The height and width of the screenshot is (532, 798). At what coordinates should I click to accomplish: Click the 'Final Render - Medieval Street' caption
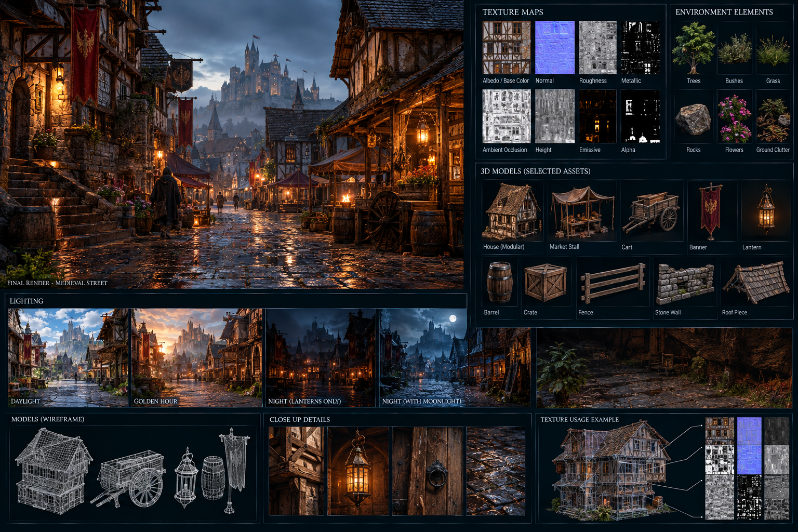coord(57,283)
